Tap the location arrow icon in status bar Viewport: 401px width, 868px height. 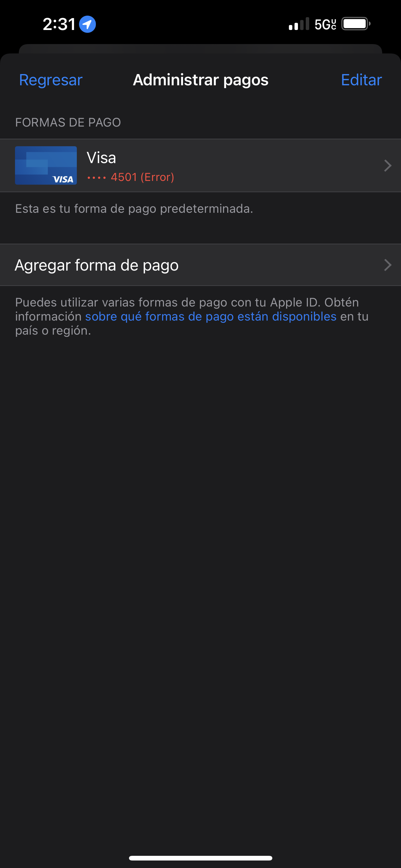point(87,24)
